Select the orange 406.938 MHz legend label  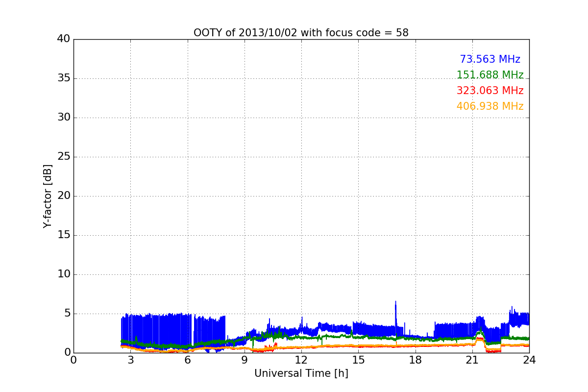[490, 106]
